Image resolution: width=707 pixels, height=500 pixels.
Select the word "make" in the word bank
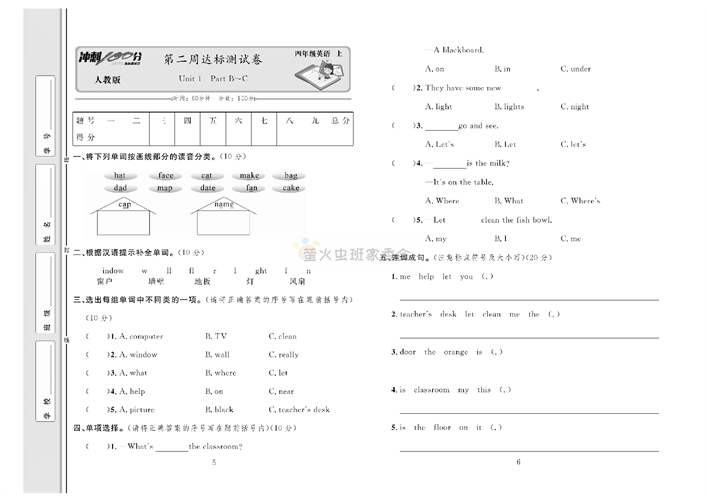click(x=249, y=175)
